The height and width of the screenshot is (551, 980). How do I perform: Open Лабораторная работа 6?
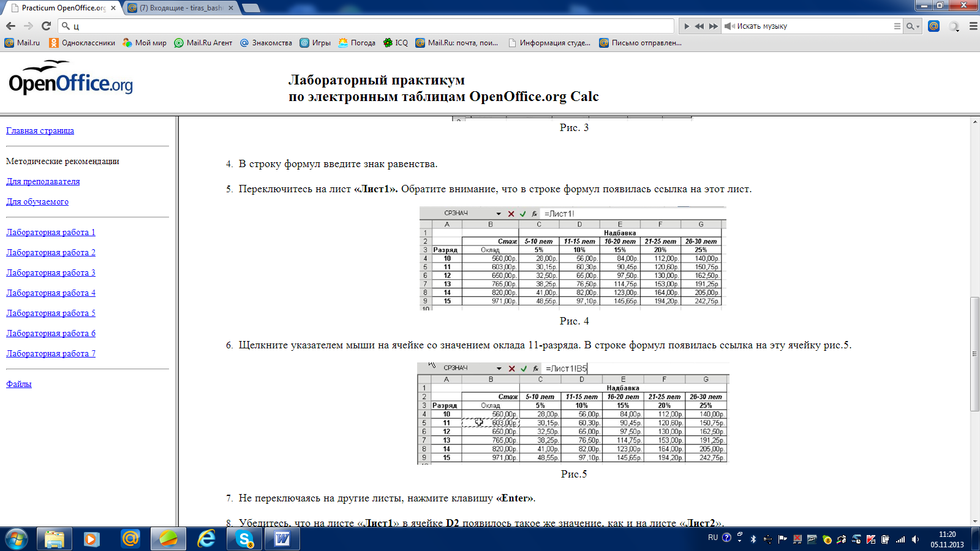(x=51, y=333)
